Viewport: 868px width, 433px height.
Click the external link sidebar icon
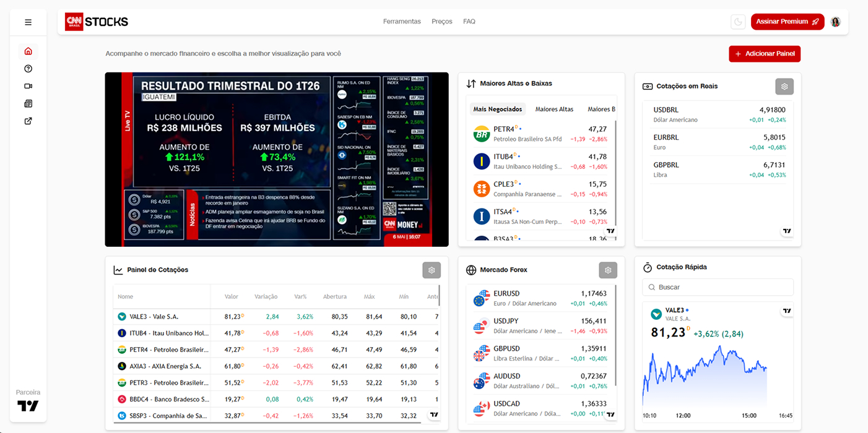click(28, 121)
